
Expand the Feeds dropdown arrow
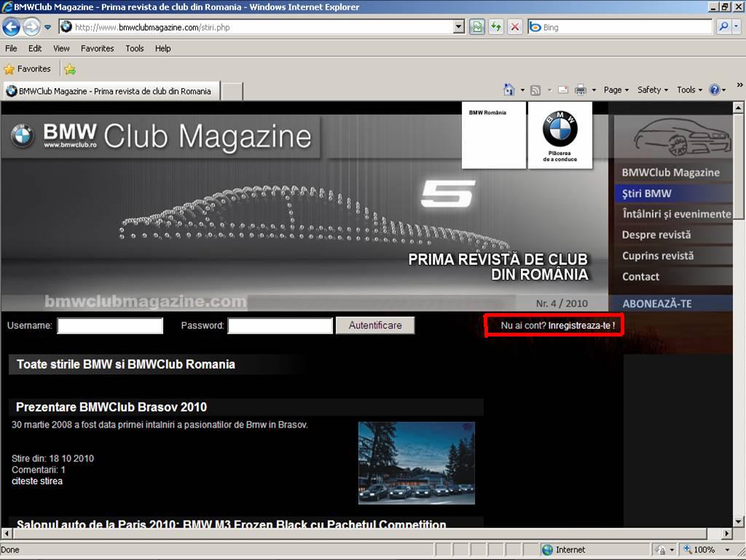click(x=549, y=90)
